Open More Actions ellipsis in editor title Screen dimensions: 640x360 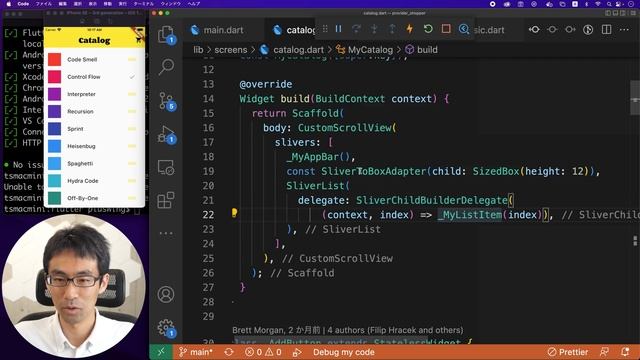(x=624, y=29)
